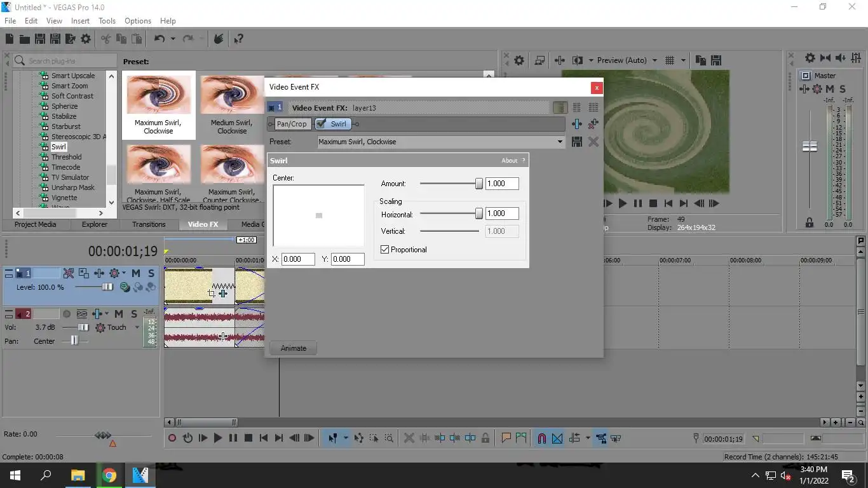The image size is (868, 488).
Task: Uncheck the Proportional scaling checkbox
Action: [x=384, y=250]
